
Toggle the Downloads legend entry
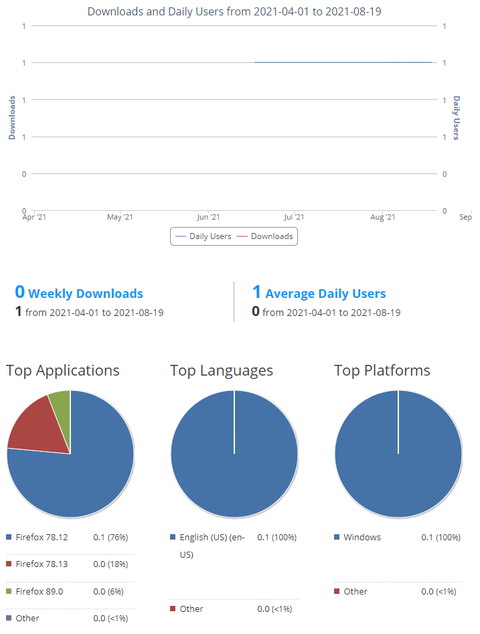point(265,237)
